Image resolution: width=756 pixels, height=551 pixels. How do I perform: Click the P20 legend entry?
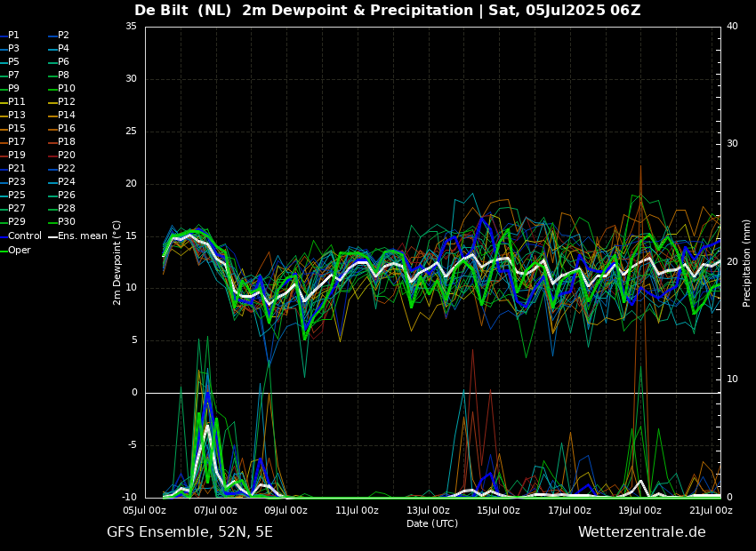pyautogui.click(x=67, y=156)
